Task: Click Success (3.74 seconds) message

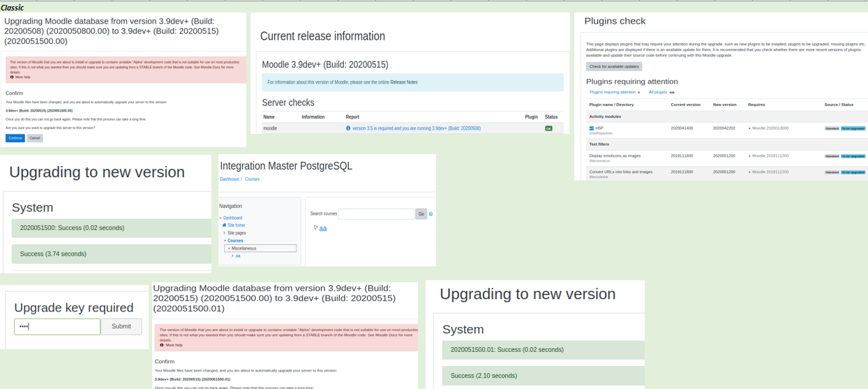Action: coord(112,254)
